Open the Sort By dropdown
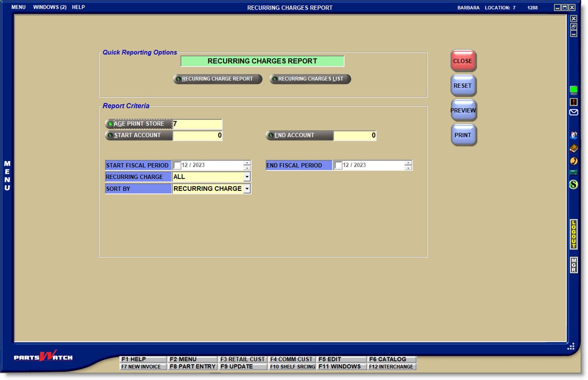 pos(247,189)
